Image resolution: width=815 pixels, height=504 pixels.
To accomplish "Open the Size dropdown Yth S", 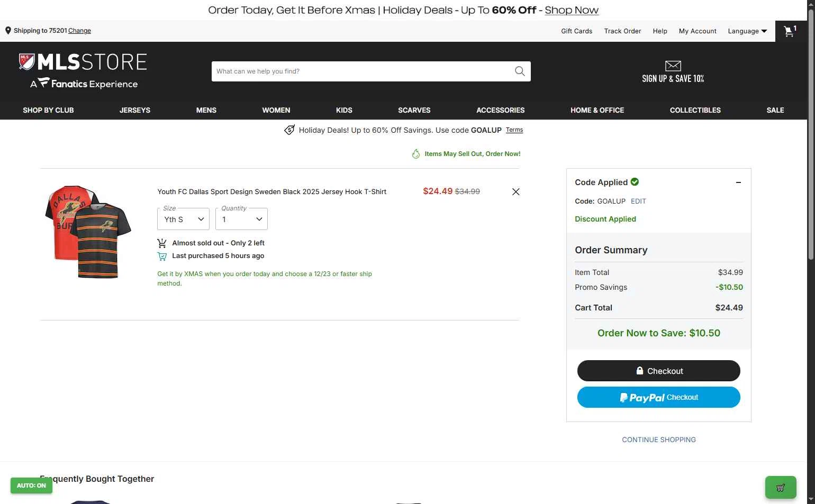I will click(x=183, y=219).
